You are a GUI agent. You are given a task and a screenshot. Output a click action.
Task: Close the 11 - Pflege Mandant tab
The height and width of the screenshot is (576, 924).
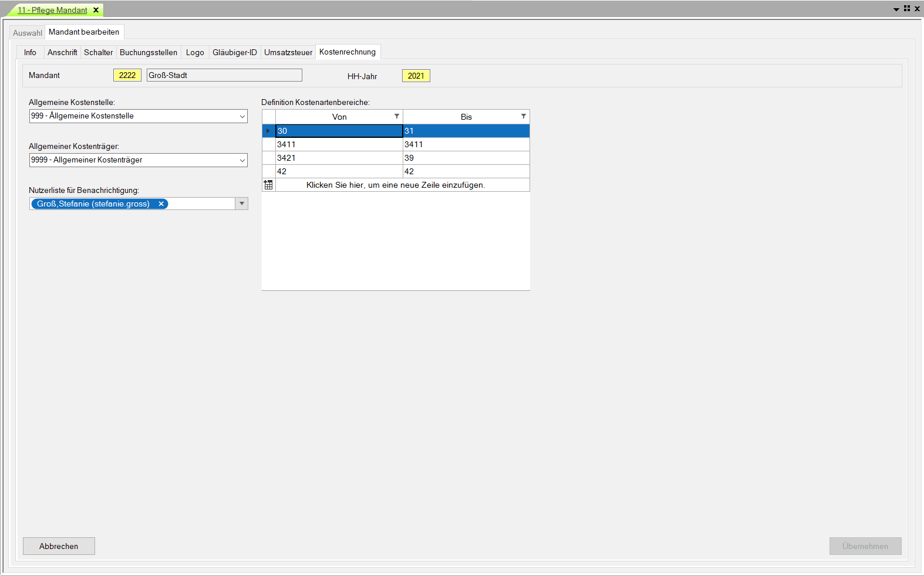(96, 10)
